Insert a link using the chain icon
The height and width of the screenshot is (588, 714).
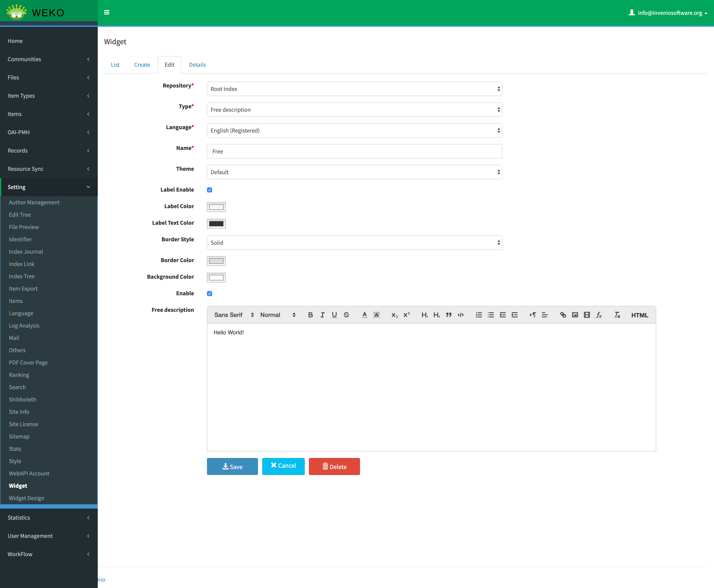click(563, 315)
